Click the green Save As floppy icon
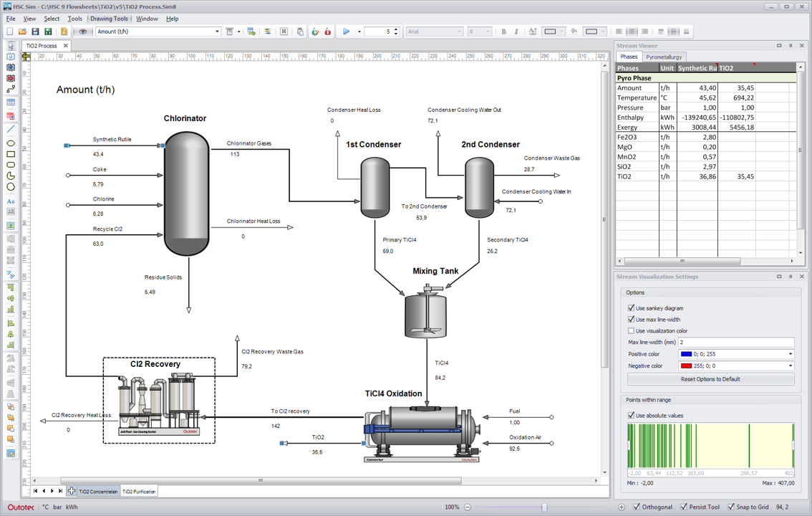This screenshot has width=812, height=516. (48, 32)
